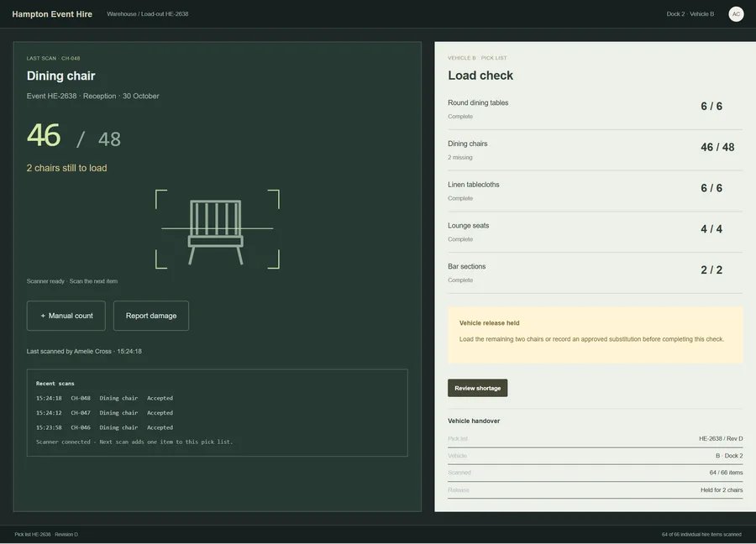Click the 6 / 6 count for Linen tablecloths
This screenshot has height=544, width=756.
(711, 188)
